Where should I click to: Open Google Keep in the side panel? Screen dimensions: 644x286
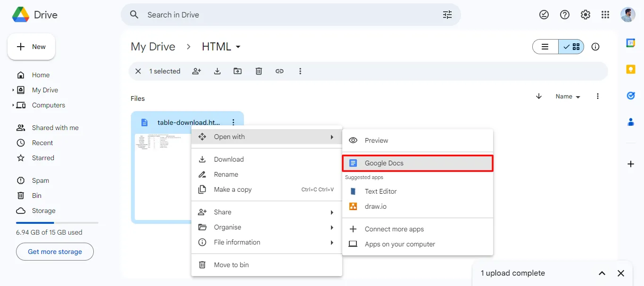click(x=630, y=69)
